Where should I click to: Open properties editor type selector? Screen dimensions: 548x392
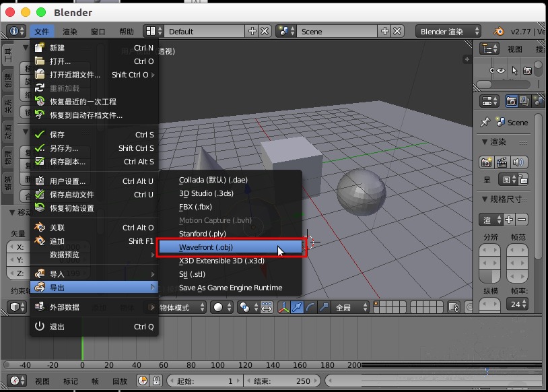point(489,101)
